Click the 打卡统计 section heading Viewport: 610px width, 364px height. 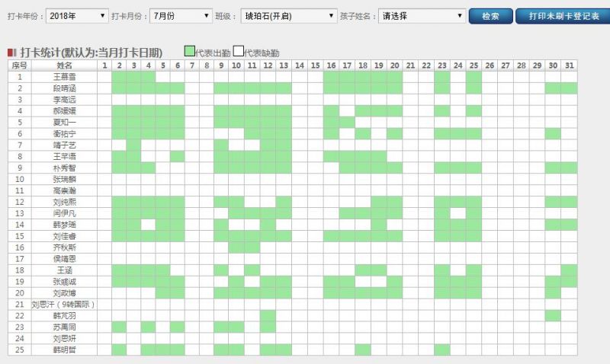[x=91, y=52]
